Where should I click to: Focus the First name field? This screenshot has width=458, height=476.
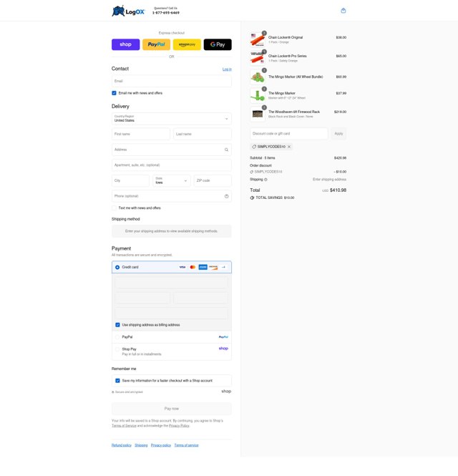[140, 134]
